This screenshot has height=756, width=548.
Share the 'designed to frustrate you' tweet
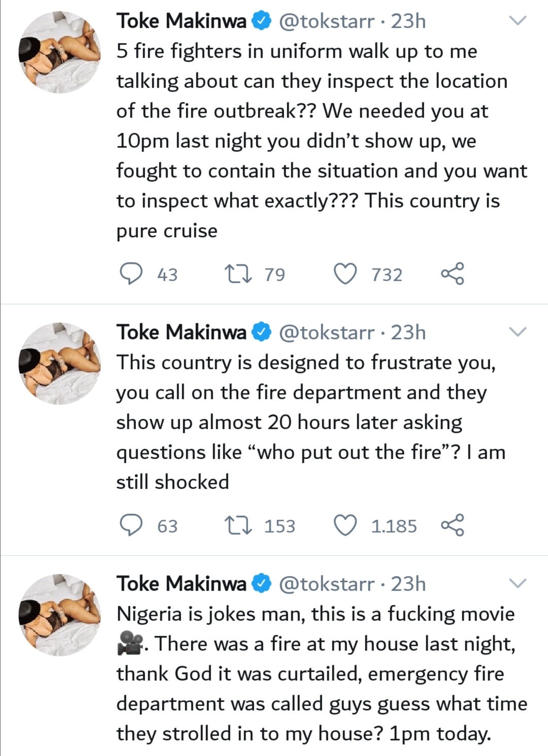click(x=452, y=525)
